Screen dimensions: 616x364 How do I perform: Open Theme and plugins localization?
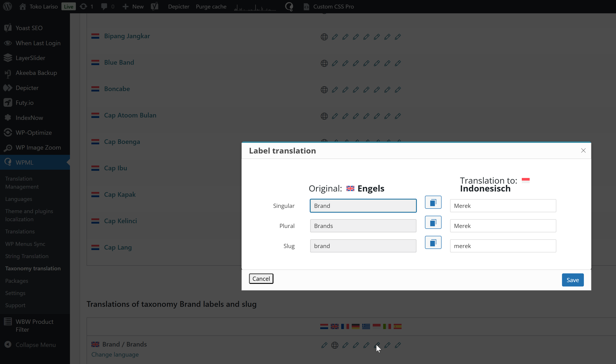(x=29, y=215)
